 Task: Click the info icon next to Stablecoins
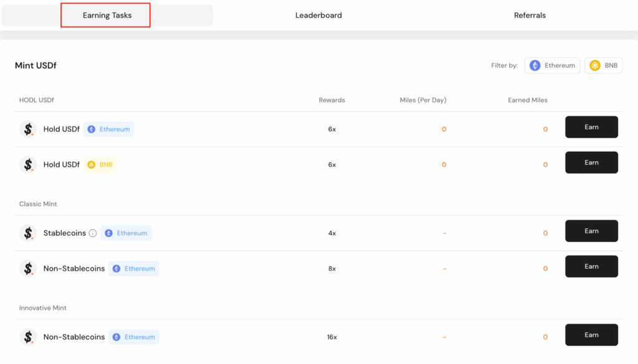(93, 233)
